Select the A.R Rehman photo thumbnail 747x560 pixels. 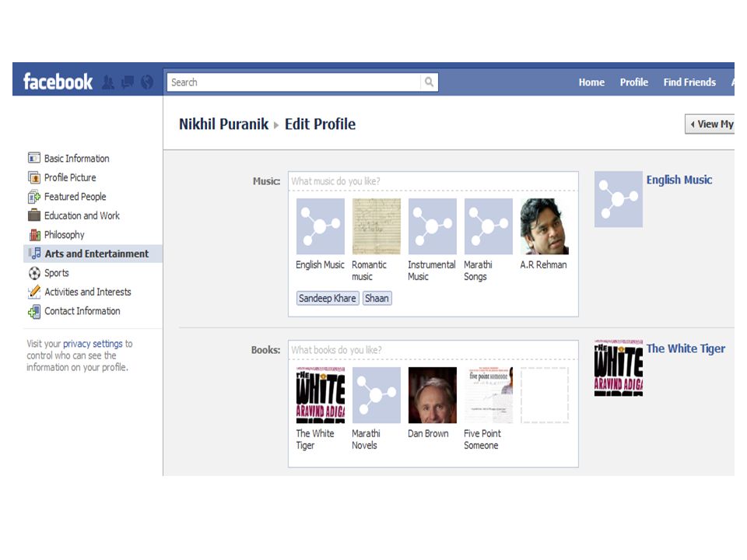click(x=545, y=226)
